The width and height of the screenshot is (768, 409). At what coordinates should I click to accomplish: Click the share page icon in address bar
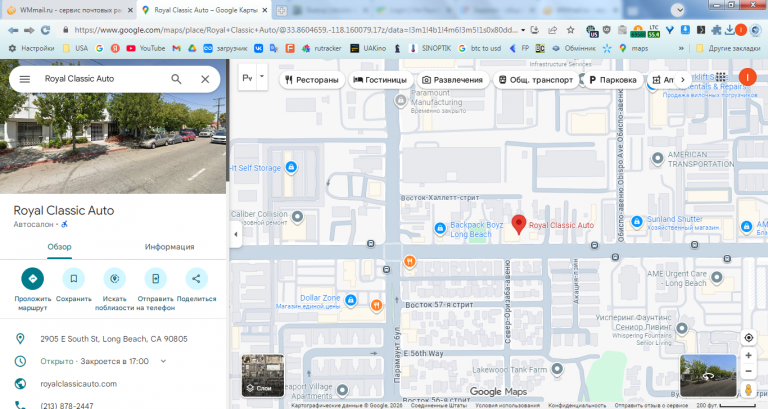click(x=552, y=30)
